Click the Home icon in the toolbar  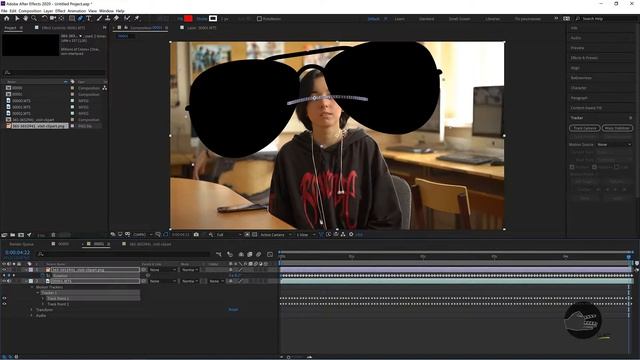[x=7, y=18]
